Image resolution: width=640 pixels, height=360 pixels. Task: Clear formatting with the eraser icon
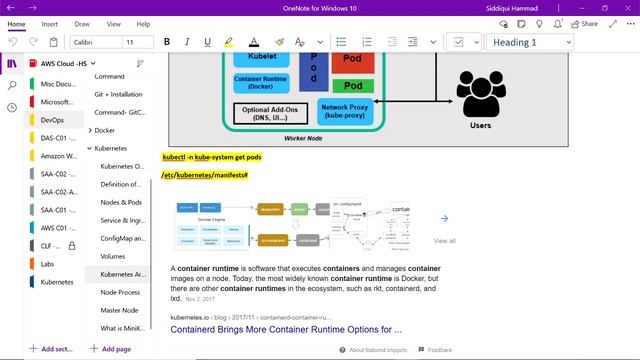tap(280, 42)
